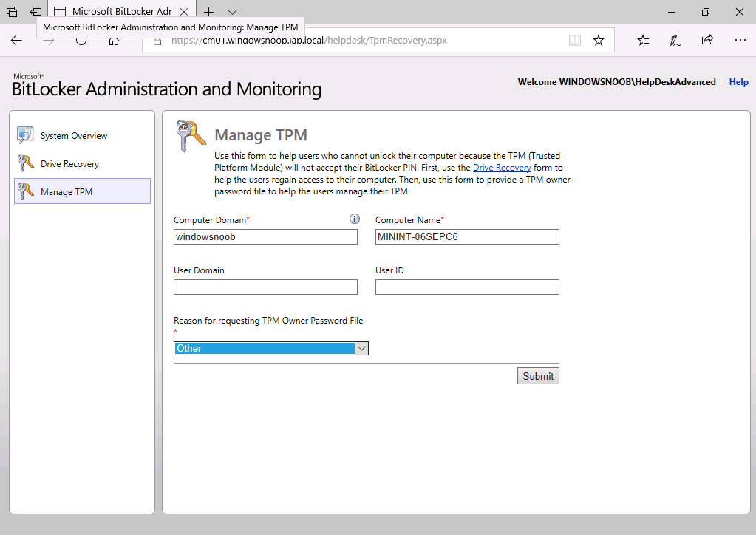Close the Microsoft BitLocker tab
This screenshot has width=756, height=535.
click(184, 12)
